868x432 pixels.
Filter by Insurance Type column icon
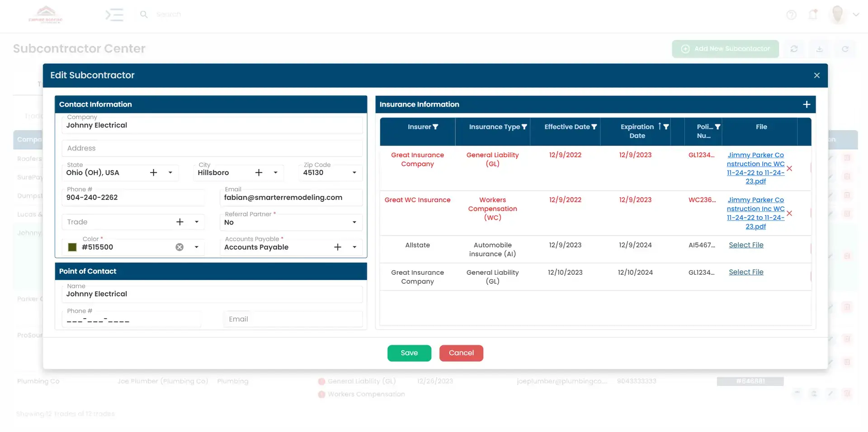pos(524,127)
